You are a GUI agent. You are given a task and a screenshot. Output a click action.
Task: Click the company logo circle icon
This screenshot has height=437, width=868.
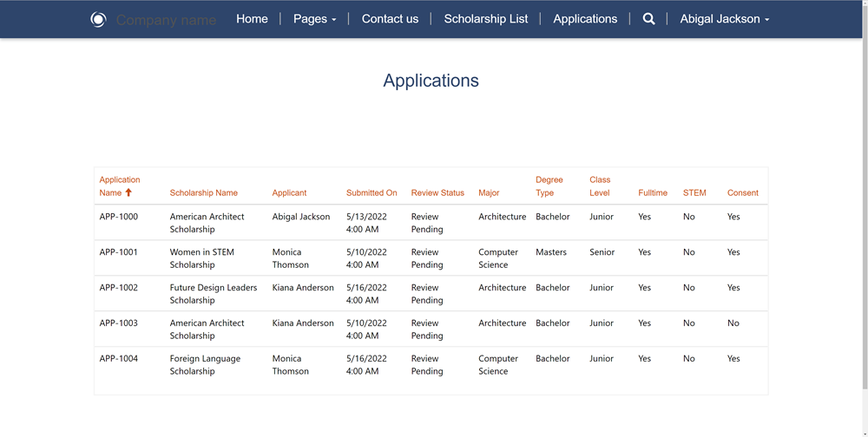coord(98,19)
